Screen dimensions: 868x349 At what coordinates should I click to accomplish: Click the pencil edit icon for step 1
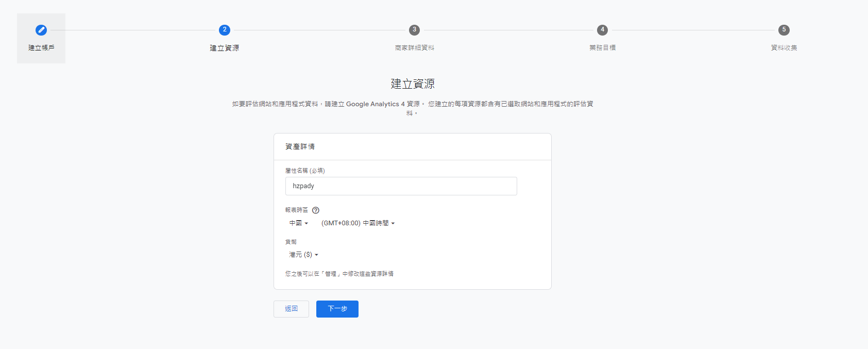[41, 30]
